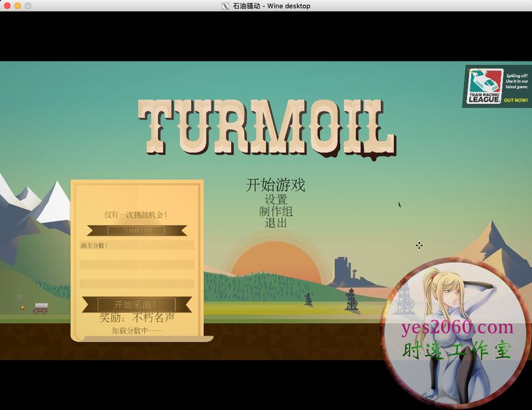Click the small oil derrick left of center
Screen dimensions: 532x410
tap(308, 299)
